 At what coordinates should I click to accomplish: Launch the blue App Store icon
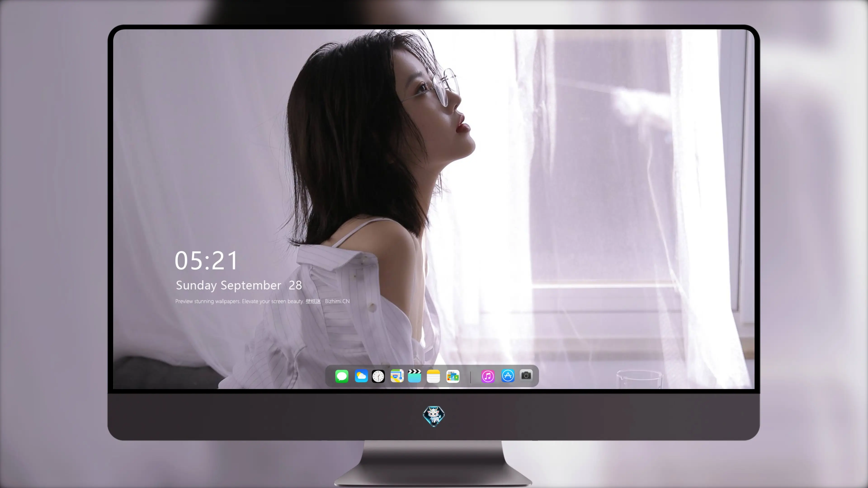(x=508, y=376)
